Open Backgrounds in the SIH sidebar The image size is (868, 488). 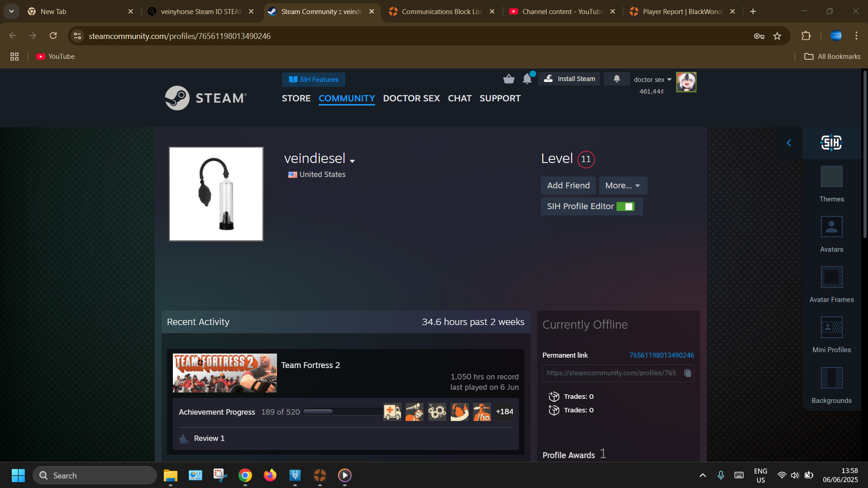click(831, 385)
